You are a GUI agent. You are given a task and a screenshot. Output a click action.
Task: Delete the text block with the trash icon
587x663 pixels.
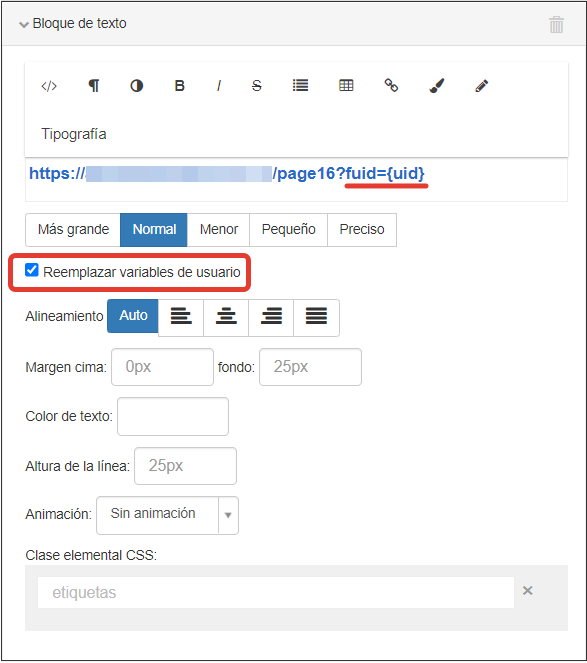pos(556,25)
